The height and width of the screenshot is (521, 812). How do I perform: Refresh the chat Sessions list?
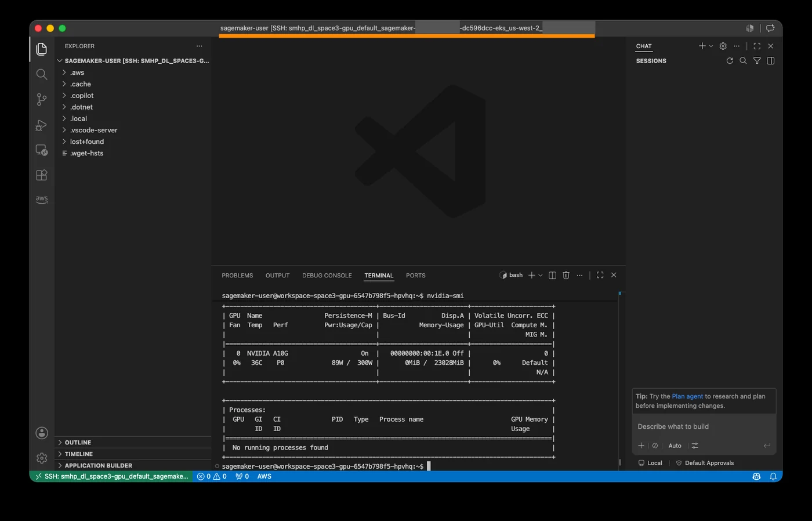tap(730, 60)
